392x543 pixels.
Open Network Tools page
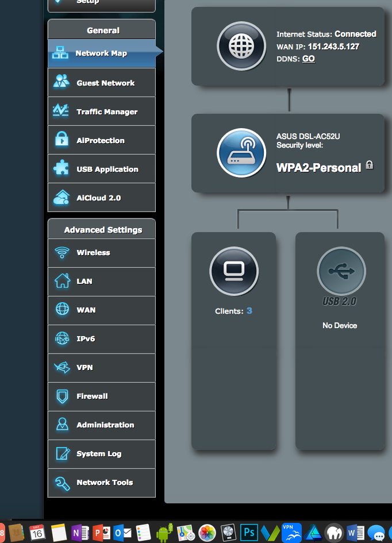click(x=102, y=483)
